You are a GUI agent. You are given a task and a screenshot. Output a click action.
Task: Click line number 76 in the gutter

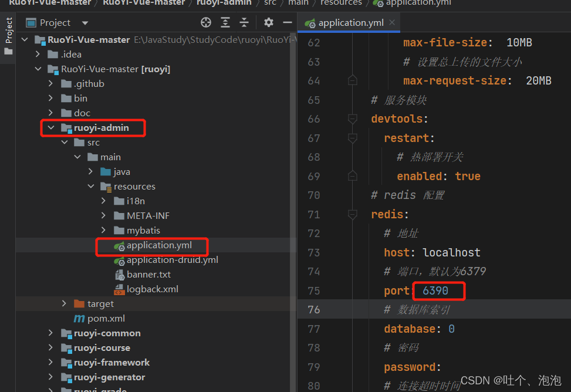tap(313, 310)
